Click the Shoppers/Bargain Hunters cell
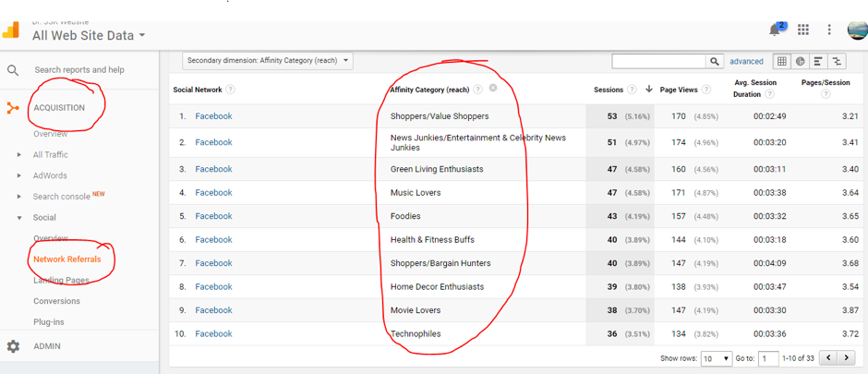This screenshot has height=374, width=868. coord(440,263)
